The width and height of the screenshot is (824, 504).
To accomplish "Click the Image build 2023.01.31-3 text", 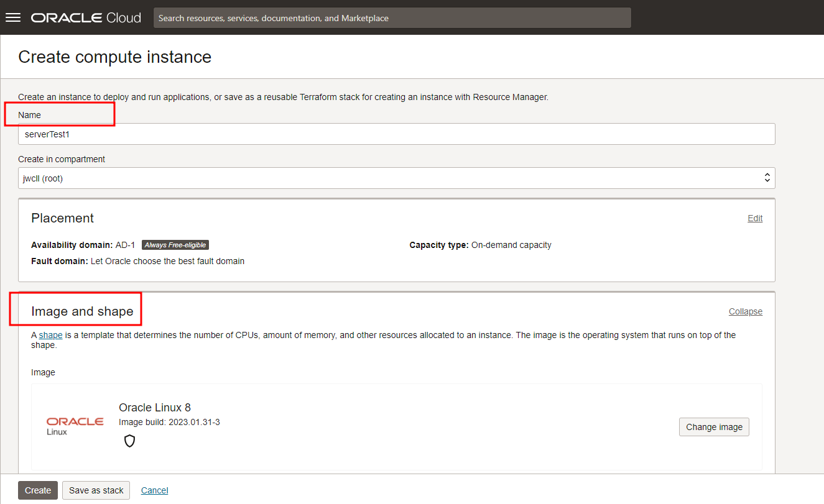I will click(x=169, y=422).
